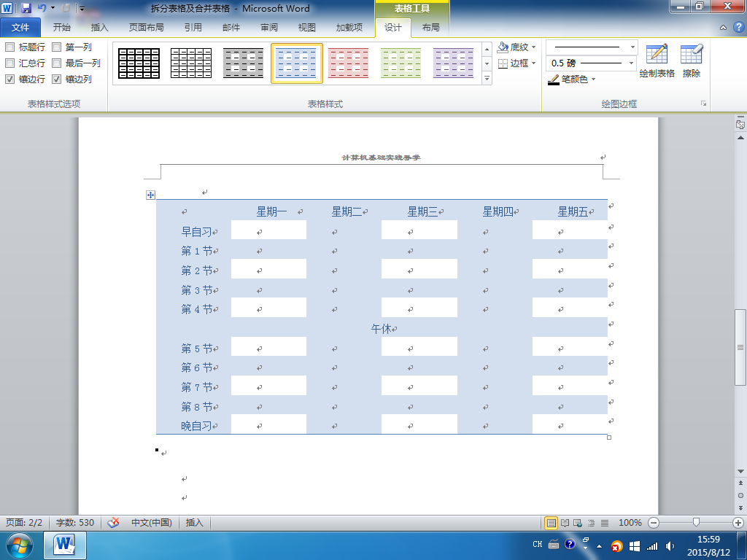Switch to the 开始 tab
747x560 pixels.
pos(61,28)
